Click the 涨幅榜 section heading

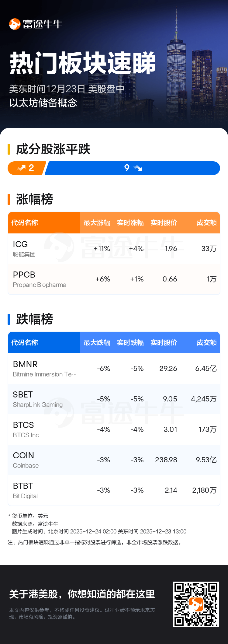(x=35, y=199)
